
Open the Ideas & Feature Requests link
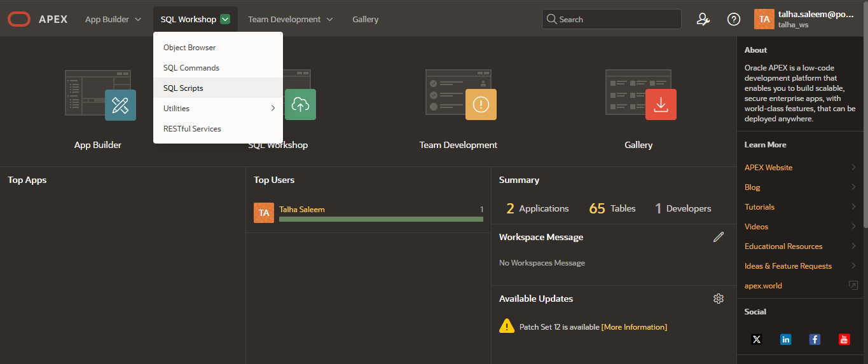pyautogui.click(x=788, y=266)
